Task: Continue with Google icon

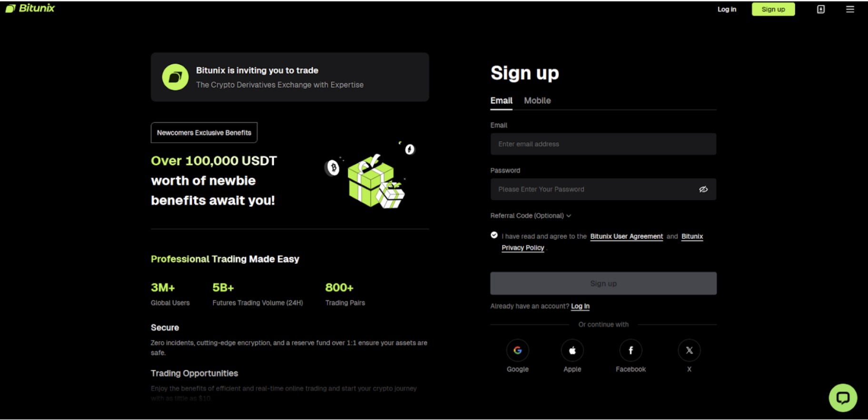Action: point(518,350)
